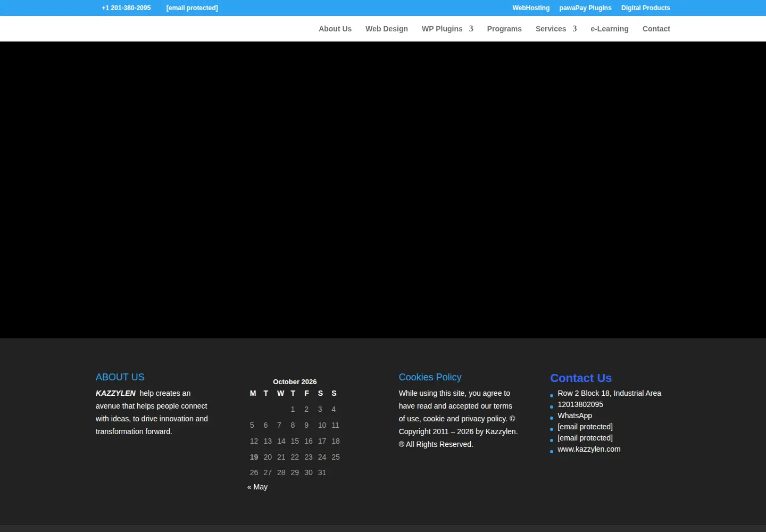
Task: Open the WP Plugins menu
Action: (x=442, y=29)
